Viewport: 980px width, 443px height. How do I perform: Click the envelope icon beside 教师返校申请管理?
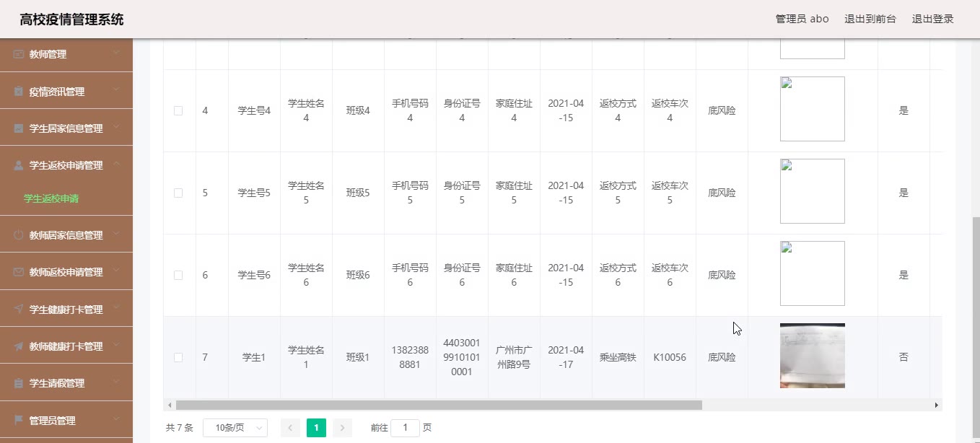click(19, 272)
